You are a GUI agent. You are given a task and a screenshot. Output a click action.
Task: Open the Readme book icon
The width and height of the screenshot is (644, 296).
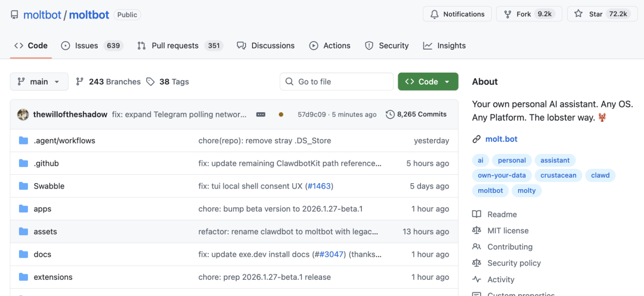[476, 214]
